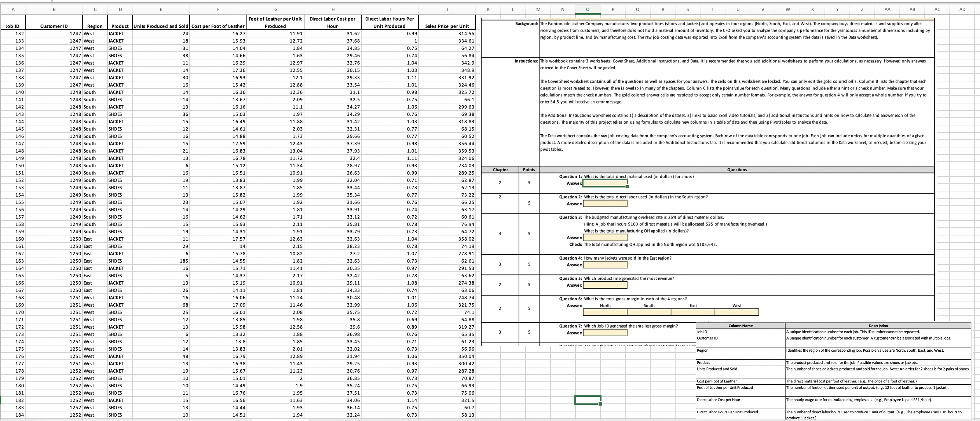
Task: Click the Question 1 answer field
Action: 605,183
